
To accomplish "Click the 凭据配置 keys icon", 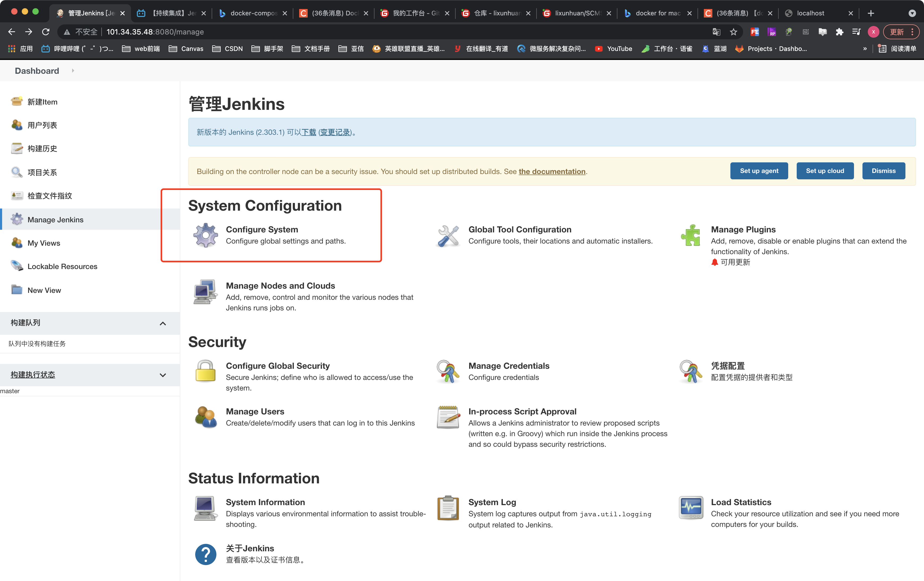I will click(691, 371).
